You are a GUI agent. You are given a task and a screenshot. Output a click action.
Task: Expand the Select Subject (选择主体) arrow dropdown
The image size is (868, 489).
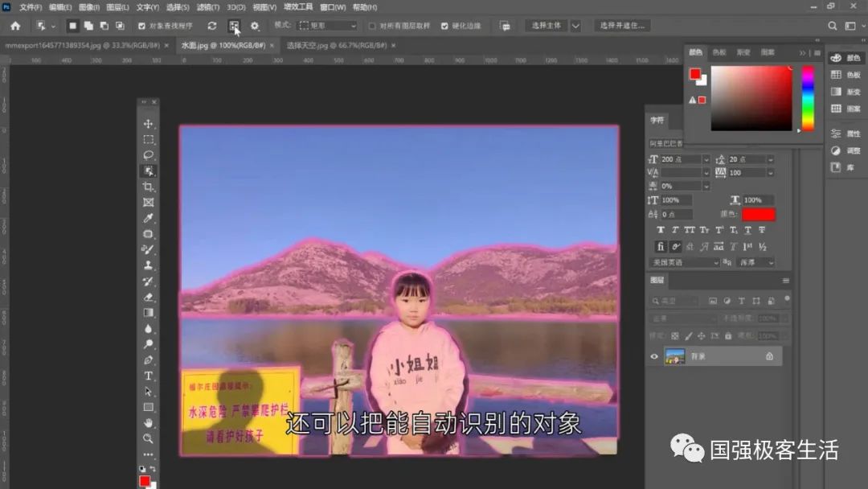[575, 26]
